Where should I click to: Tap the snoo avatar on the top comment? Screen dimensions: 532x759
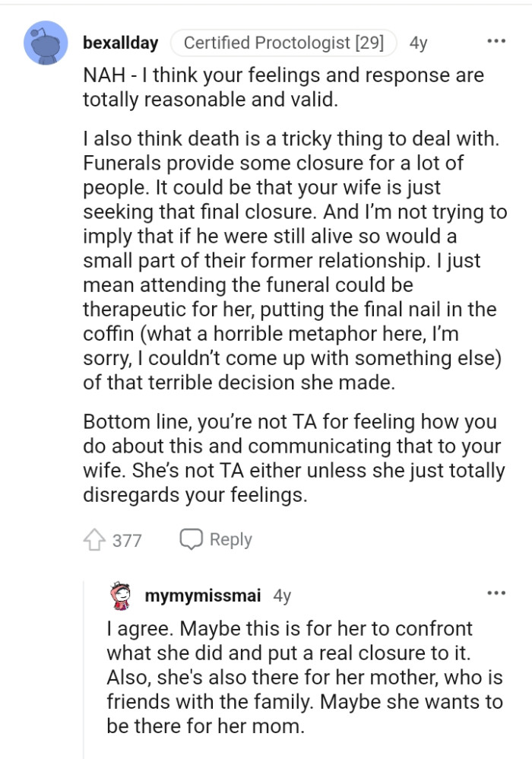(x=43, y=43)
